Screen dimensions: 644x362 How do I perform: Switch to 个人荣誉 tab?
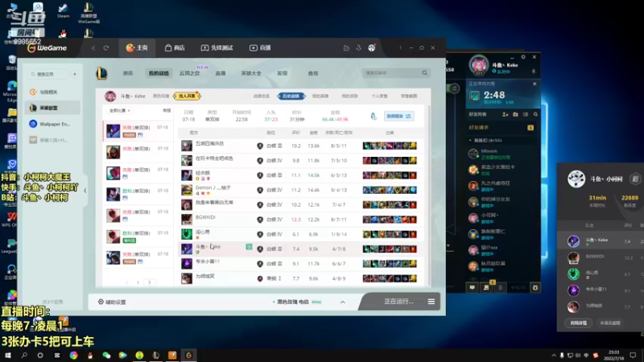(379, 96)
